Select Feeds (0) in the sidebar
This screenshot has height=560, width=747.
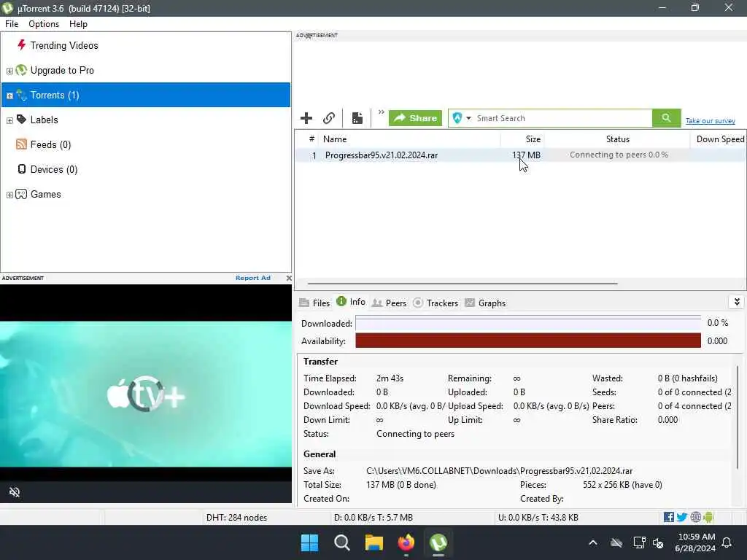click(x=50, y=144)
